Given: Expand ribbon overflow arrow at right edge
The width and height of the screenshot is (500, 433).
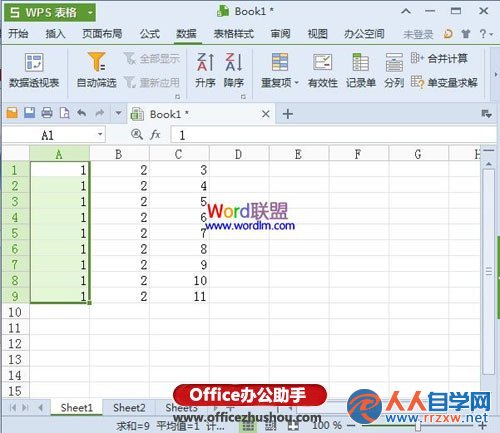Looking at the screenshot, I should [496, 74].
